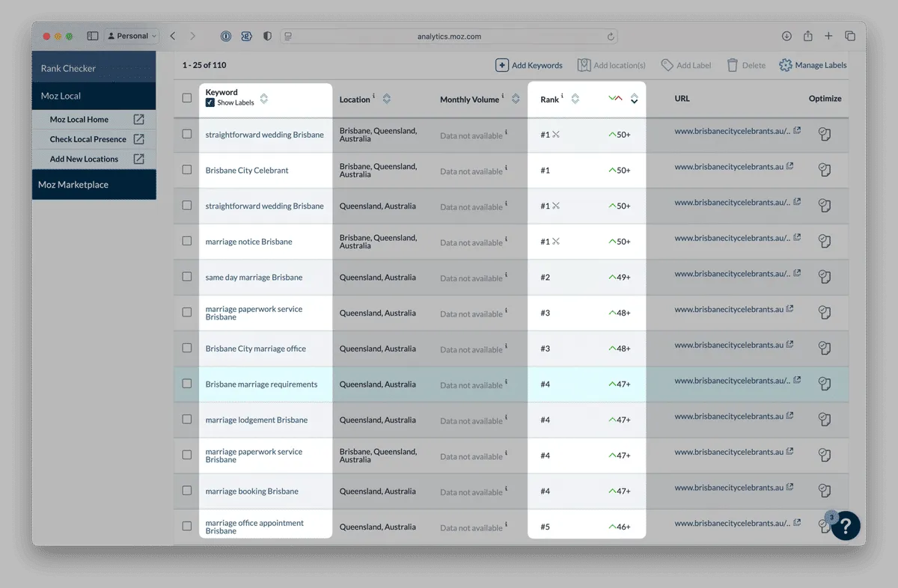Screen dimensions: 898x588
Task: Open keyword marriage office appointment Brisbane
Action: click(254, 527)
